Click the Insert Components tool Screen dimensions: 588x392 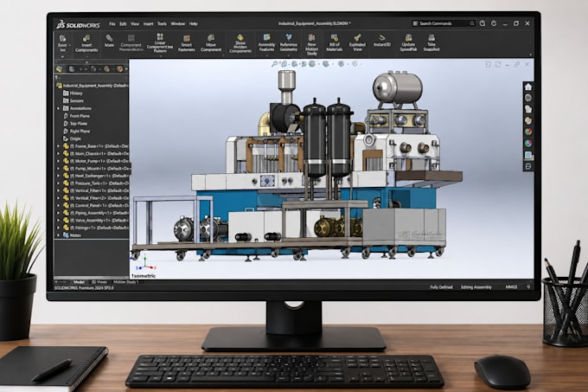point(86,43)
